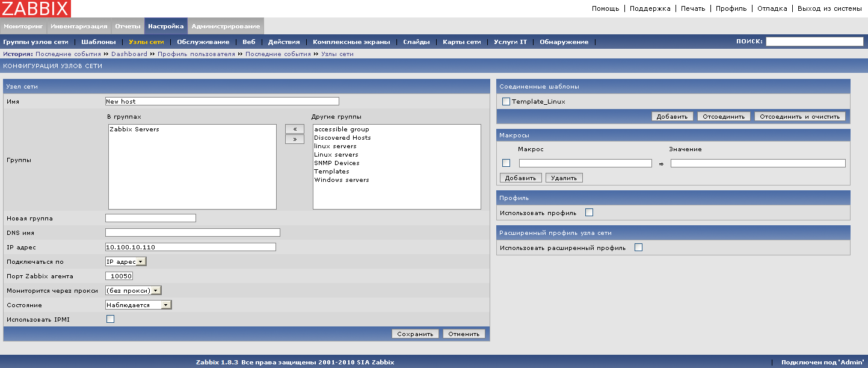Image resolution: width=868 pixels, height=368 pixels.
Task: Enable Использовать профиль checkbox
Action: pyautogui.click(x=589, y=213)
